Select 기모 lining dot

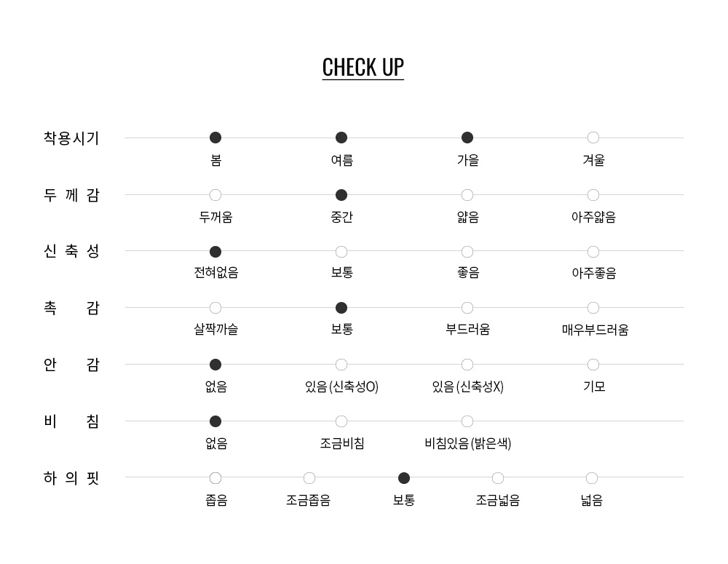click(x=593, y=365)
